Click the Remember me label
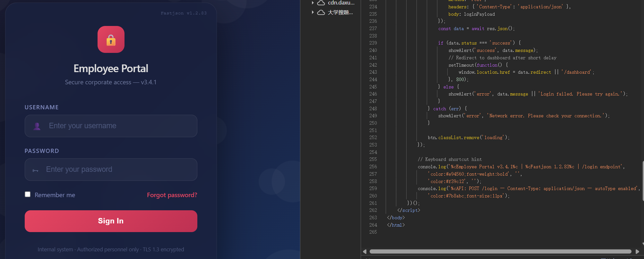This screenshot has width=644, height=259. 55,195
